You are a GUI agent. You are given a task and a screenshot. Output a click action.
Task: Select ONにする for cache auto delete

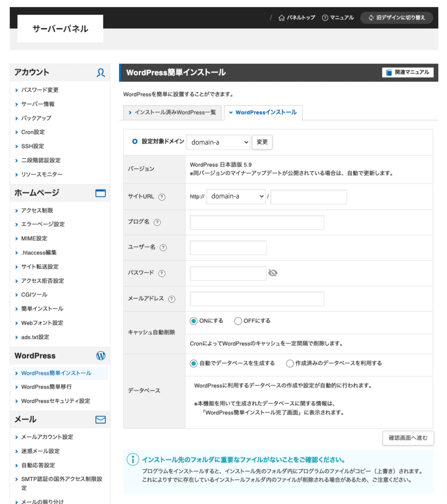click(x=193, y=321)
